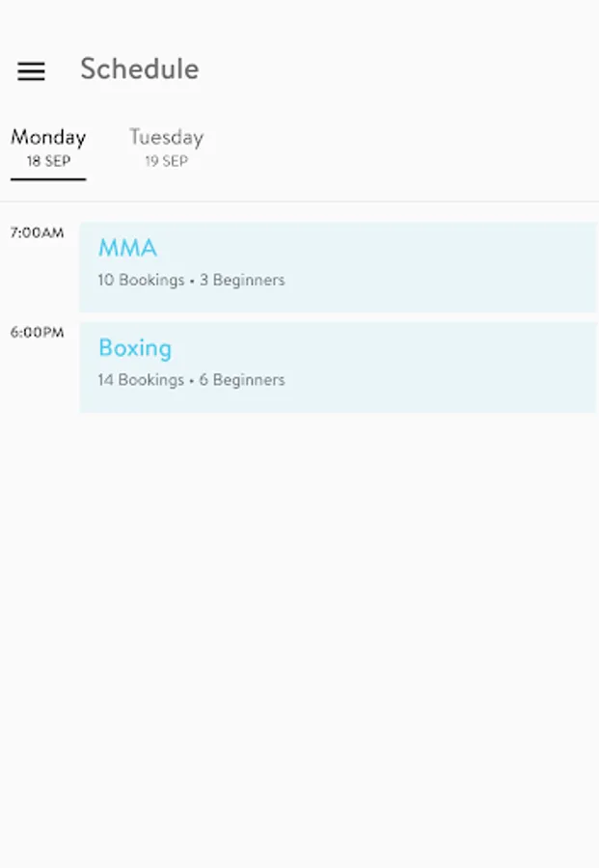599x868 pixels.
Task: Open the Boxing class title
Action: (x=135, y=348)
